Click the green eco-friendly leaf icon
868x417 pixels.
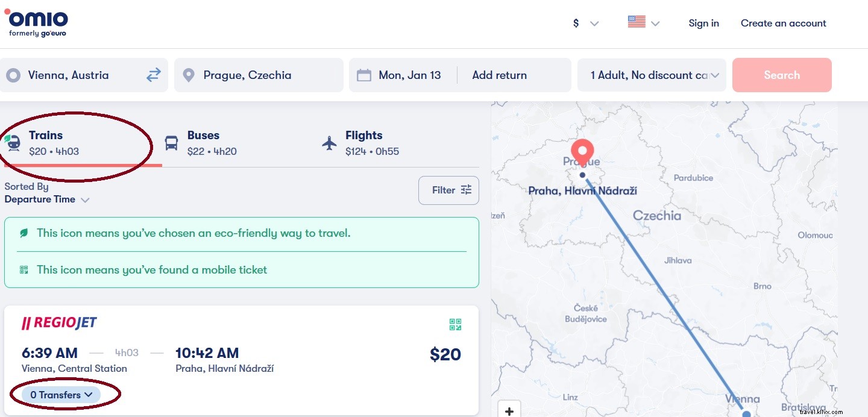tap(24, 233)
